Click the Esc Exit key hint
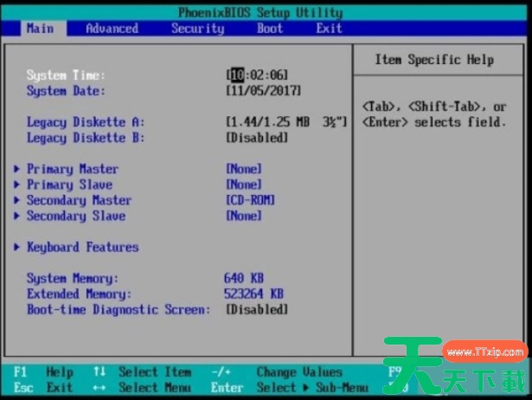 click(43, 387)
